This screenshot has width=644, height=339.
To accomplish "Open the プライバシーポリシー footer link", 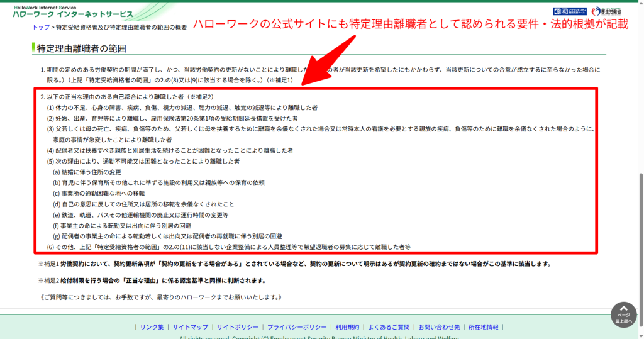I will [297, 327].
